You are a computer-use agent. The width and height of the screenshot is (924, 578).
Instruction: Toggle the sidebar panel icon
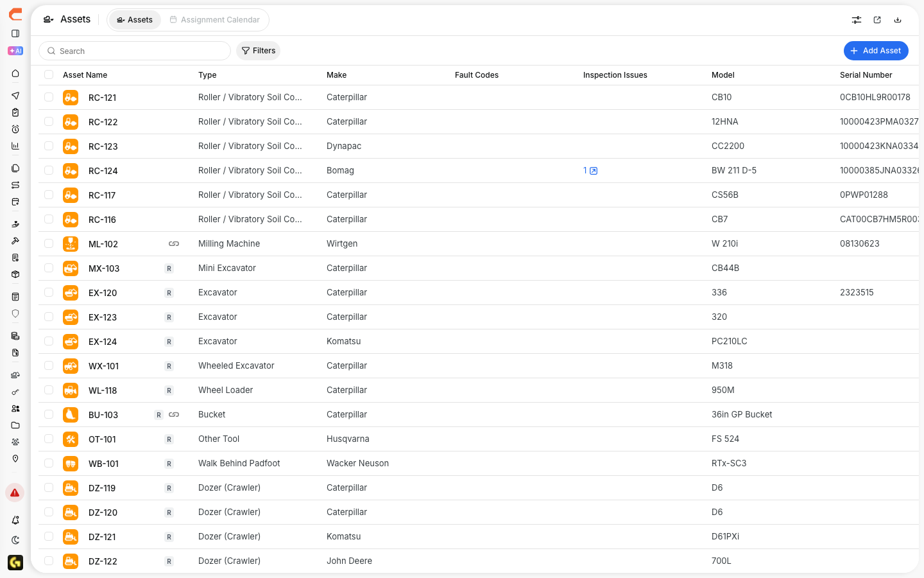coord(15,33)
